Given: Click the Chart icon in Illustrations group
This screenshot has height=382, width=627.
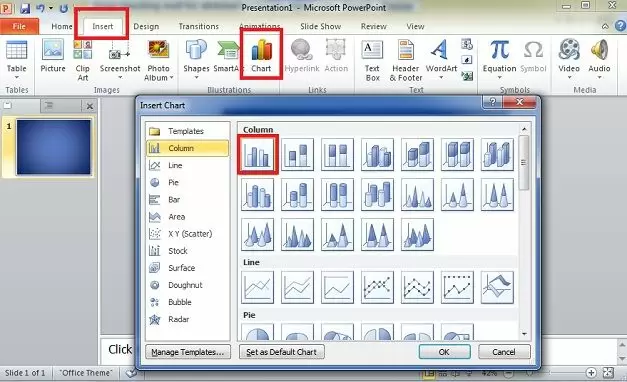Looking at the screenshot, I should tap(261, 56).
